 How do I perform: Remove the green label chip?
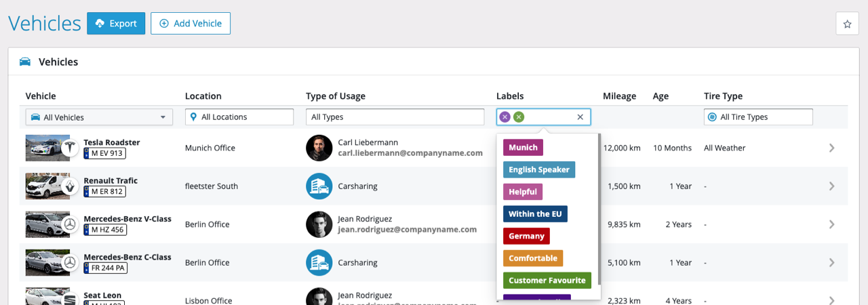point(519,117)
